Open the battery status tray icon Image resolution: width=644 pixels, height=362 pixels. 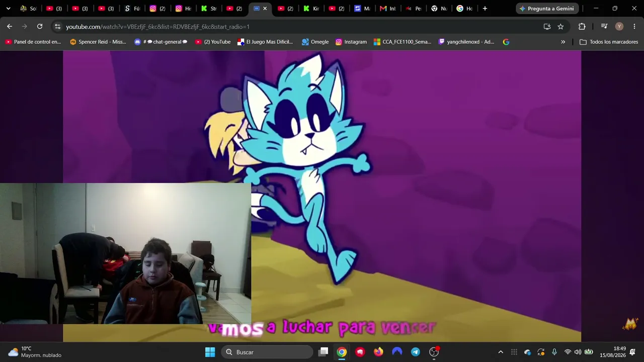(589, 352)
